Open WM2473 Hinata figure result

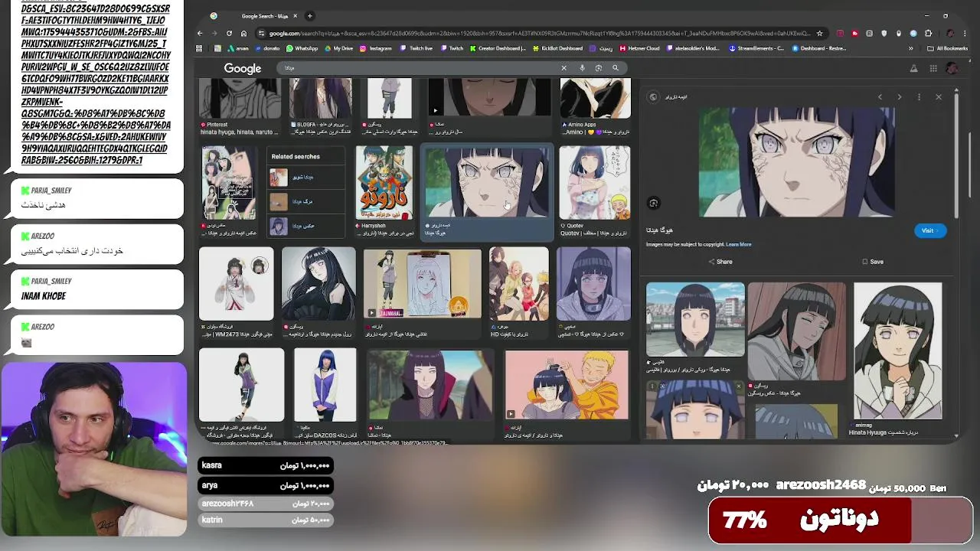pos(237,283)
